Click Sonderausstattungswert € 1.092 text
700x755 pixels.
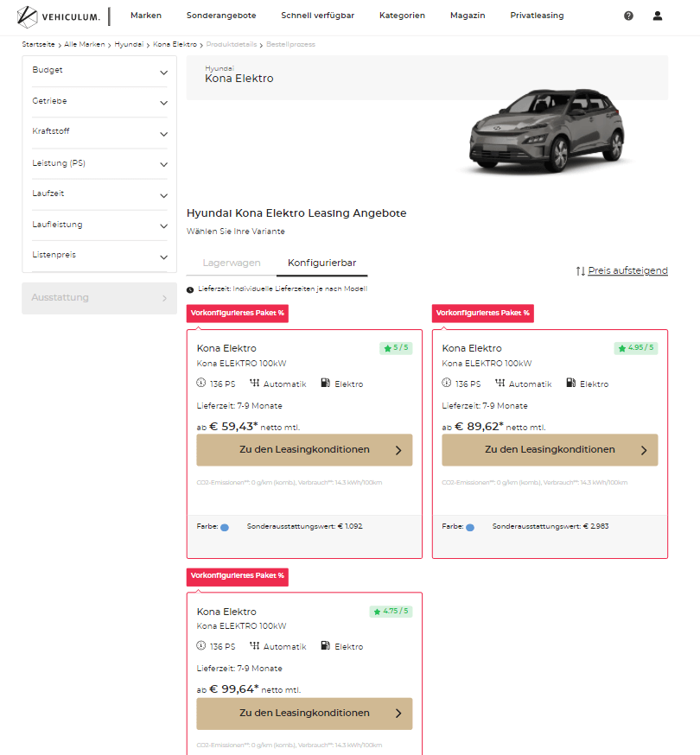(304, 526)
